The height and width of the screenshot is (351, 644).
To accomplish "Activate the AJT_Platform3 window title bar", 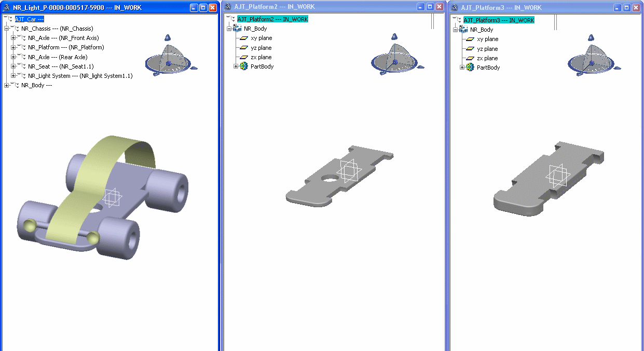I will point(546,8).
